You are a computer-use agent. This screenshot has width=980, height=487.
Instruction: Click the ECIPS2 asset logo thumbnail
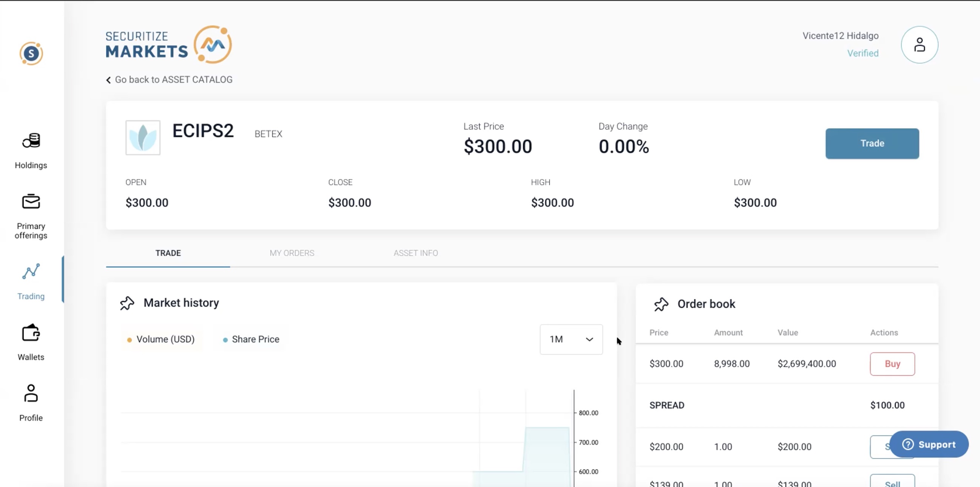point(143,138)
